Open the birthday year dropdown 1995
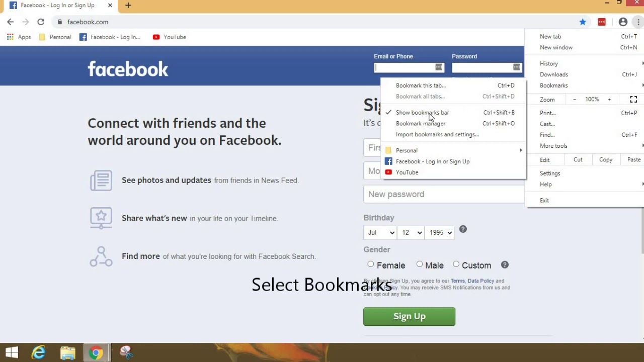The image size is (644, 362). (x=440, y=232)
